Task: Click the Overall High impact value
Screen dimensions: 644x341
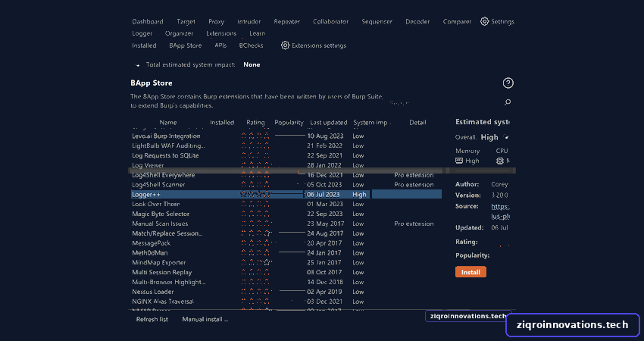Action: pyautogui.click(x=489, y=137)
